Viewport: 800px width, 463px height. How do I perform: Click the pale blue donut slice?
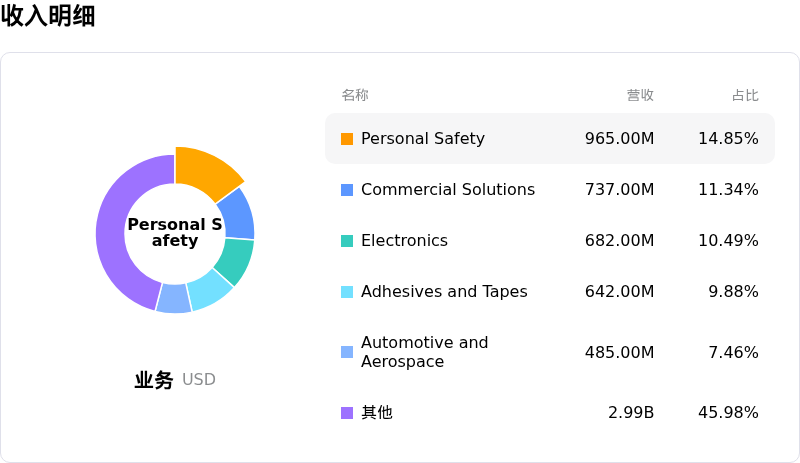coord(174,298)
